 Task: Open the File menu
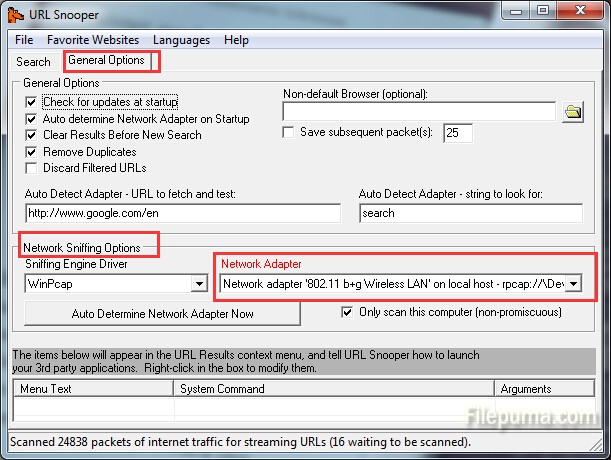point(24,40)
